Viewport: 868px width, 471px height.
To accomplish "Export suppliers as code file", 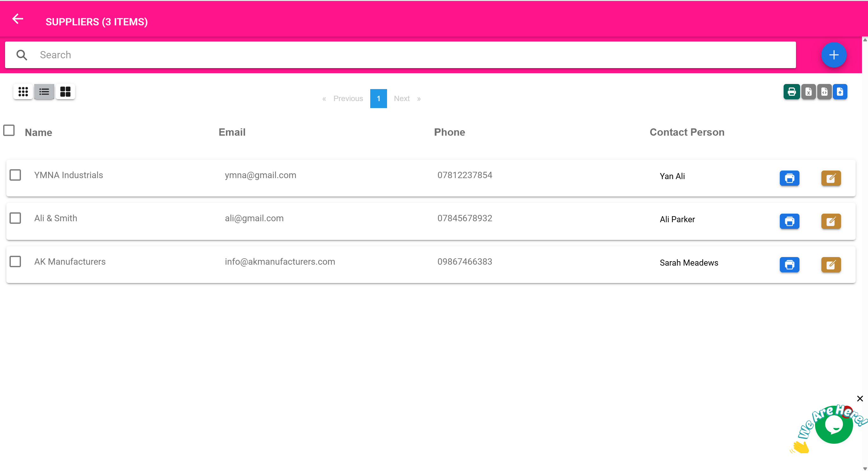I will point(824,92).
